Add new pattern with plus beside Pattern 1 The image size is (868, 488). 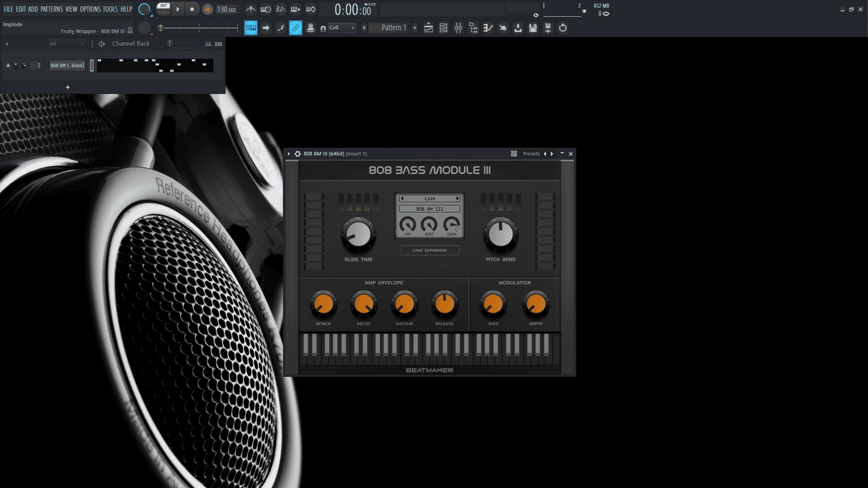(x=415, y=28)
